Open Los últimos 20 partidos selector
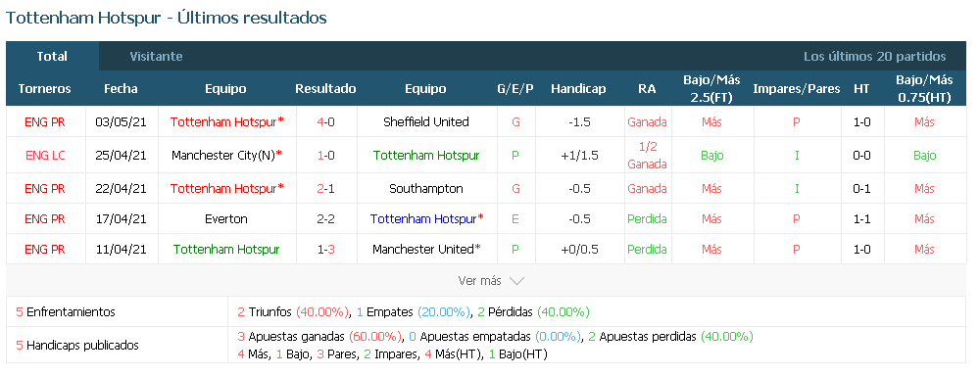Viewport: 980px width, 376px height. [x=874, y=56]
